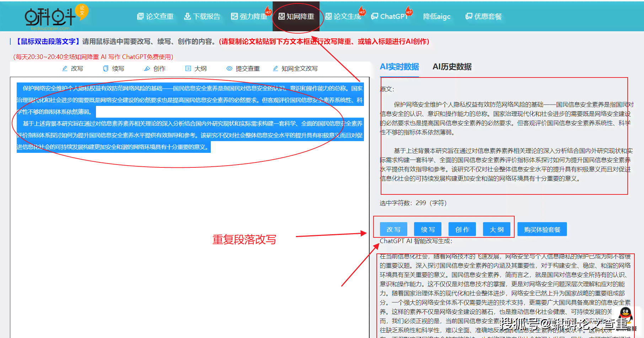Click the red free-usage notice 每天20:30~20:40
This screenshot has height=338, width=644.
pos(93,57)
